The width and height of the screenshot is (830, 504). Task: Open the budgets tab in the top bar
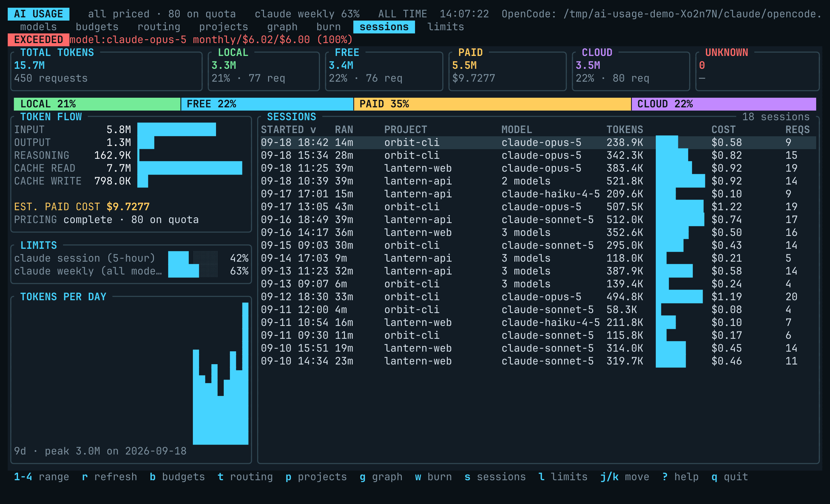pos(97,27)
